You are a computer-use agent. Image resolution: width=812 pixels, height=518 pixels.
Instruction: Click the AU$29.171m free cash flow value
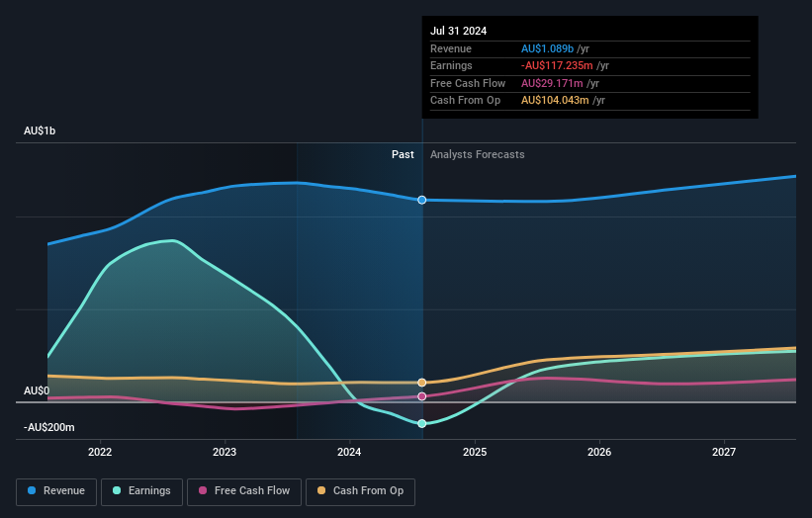(552, 83)
